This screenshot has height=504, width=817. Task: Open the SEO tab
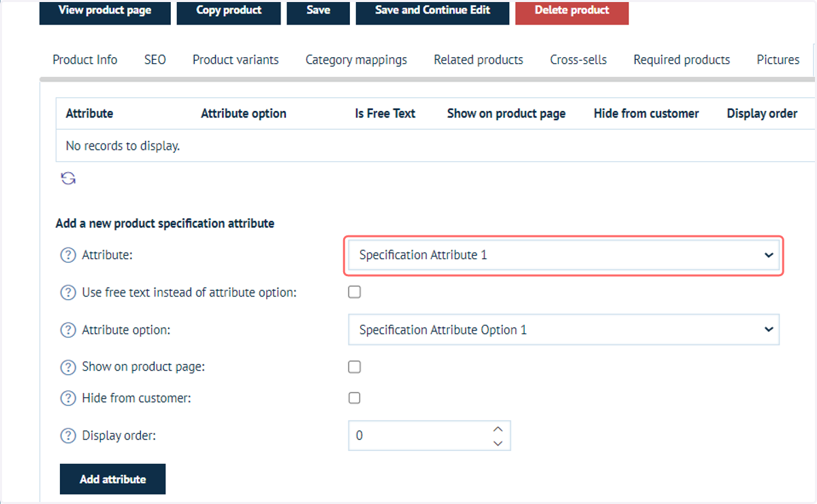[155, 60]
